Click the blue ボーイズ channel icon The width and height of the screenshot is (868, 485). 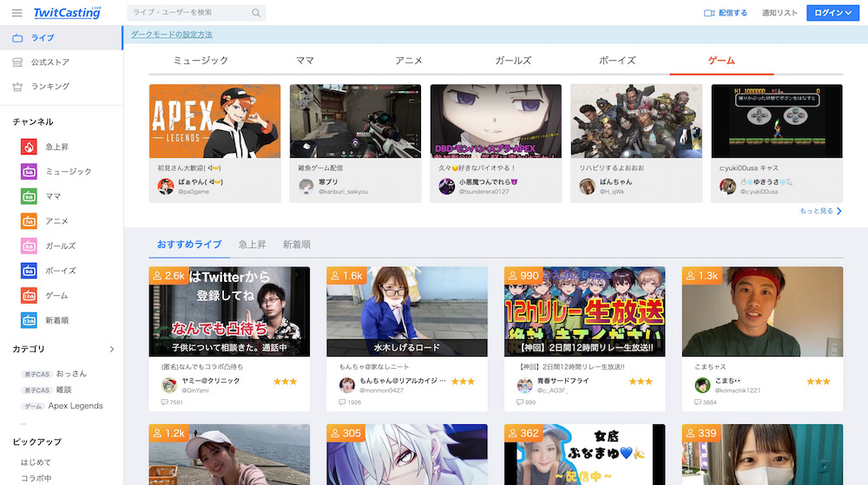(x=29, y=271)
